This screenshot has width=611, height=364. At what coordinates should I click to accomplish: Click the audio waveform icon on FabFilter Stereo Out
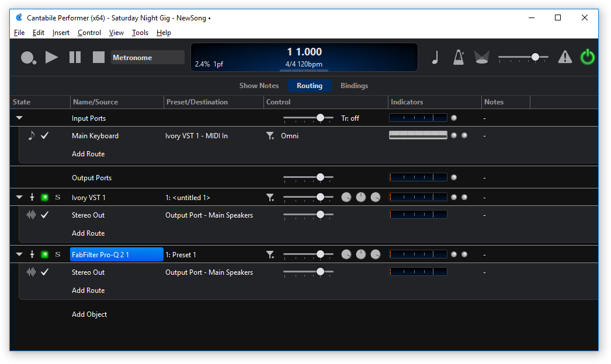(x=31, y=272)
